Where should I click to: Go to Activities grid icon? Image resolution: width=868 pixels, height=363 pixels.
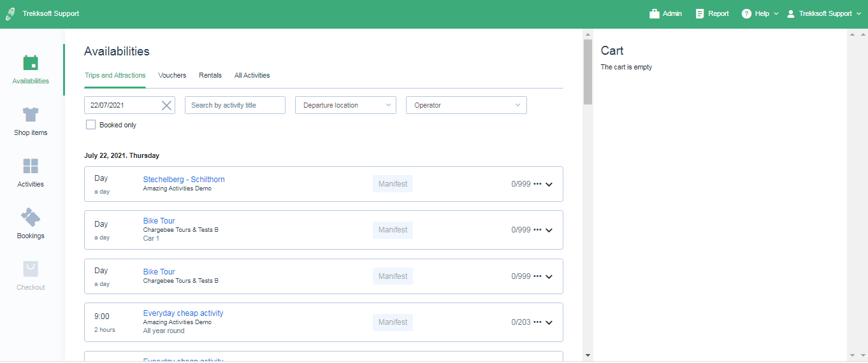pos(31,166)
